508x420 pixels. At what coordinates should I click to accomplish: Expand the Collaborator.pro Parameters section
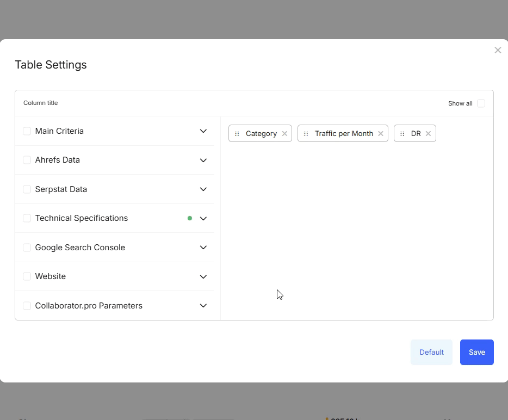coord(203,305)
